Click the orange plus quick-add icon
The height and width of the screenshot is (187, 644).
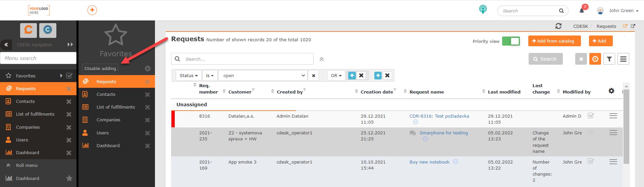point(92,10)
